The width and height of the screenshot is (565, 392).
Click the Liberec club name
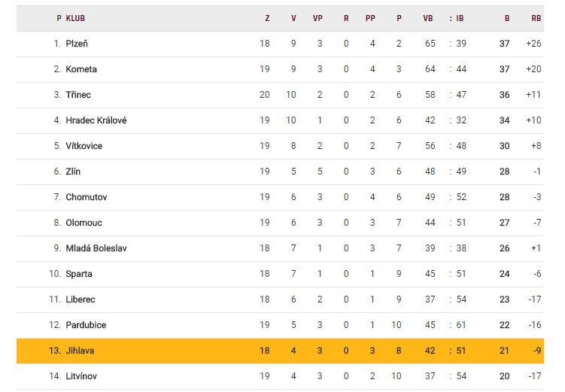click(80, 299)
